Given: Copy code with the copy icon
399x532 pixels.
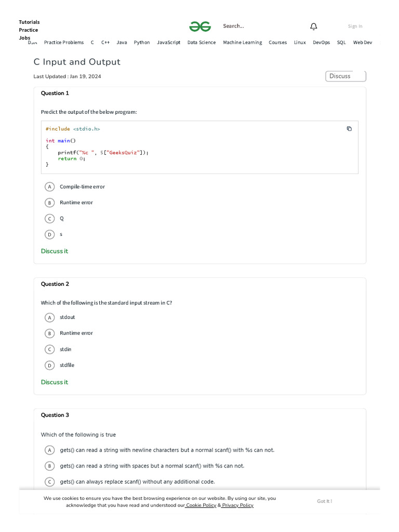Looking at the screenshot, I should 349,129.
